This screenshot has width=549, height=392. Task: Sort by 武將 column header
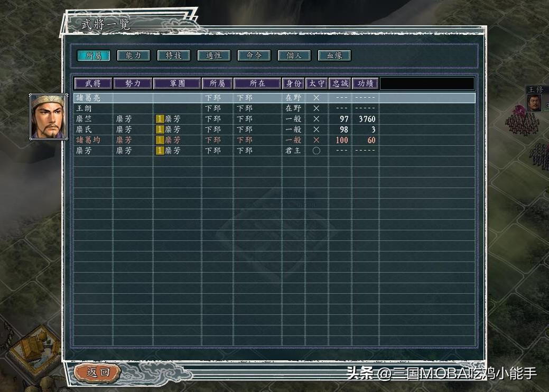(93, 83)
